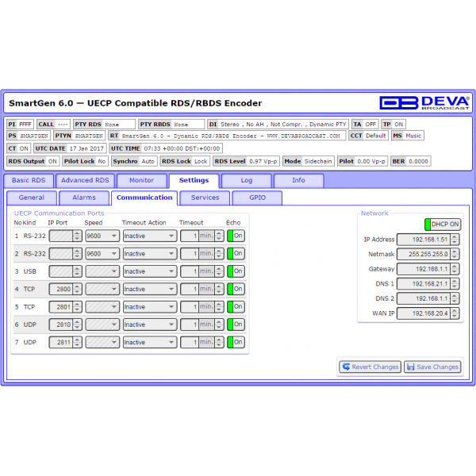Click the BER 0.0000 status

[410, 161]
